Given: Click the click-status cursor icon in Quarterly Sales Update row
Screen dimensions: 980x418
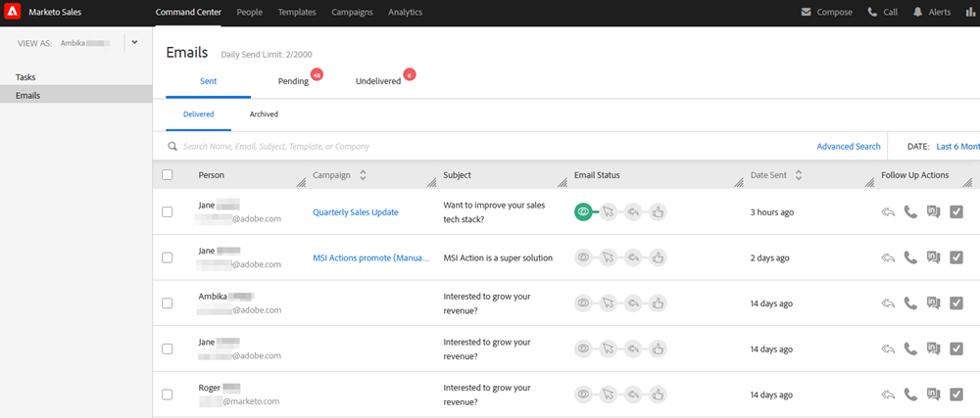Looking at the screenshot, I should 609,212.
